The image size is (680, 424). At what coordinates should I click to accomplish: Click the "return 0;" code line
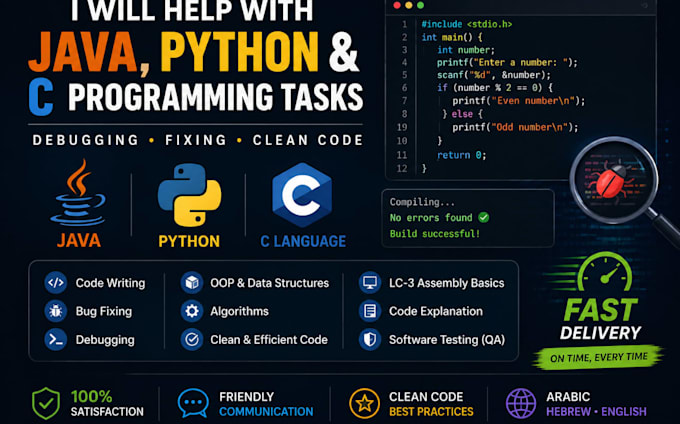(461, 155)
